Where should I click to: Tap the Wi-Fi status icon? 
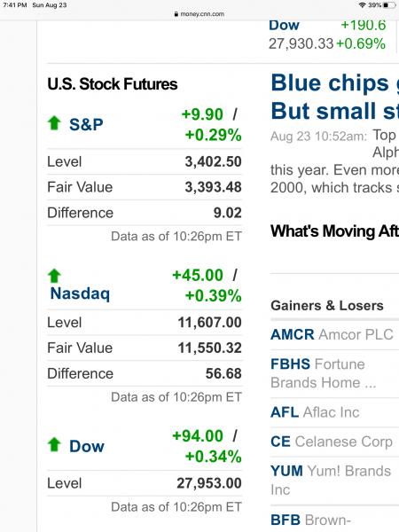point(362,5)
